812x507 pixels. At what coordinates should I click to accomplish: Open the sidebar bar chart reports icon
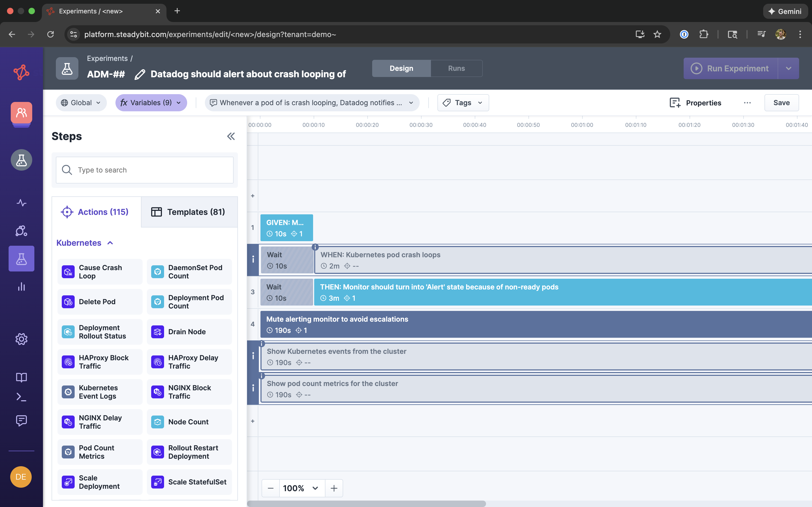[21, 287]
